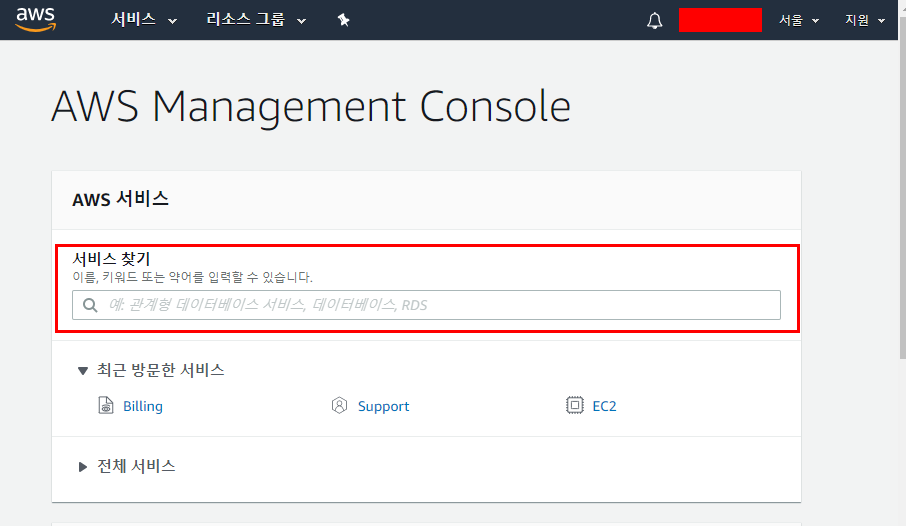Click the service search input field
906x526 pixels.
coord(426,305)
